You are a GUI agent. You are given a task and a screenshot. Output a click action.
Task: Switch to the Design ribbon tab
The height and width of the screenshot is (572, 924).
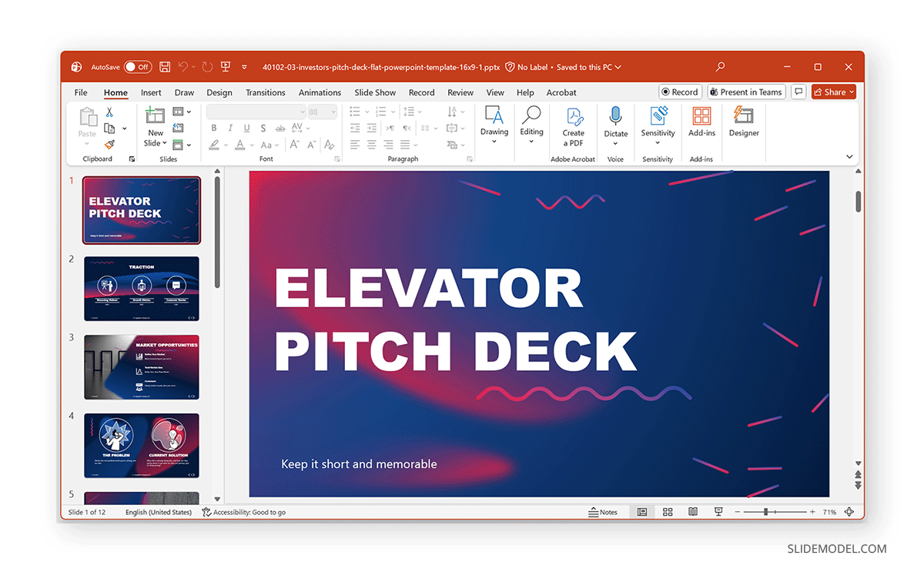pos(219,92)
